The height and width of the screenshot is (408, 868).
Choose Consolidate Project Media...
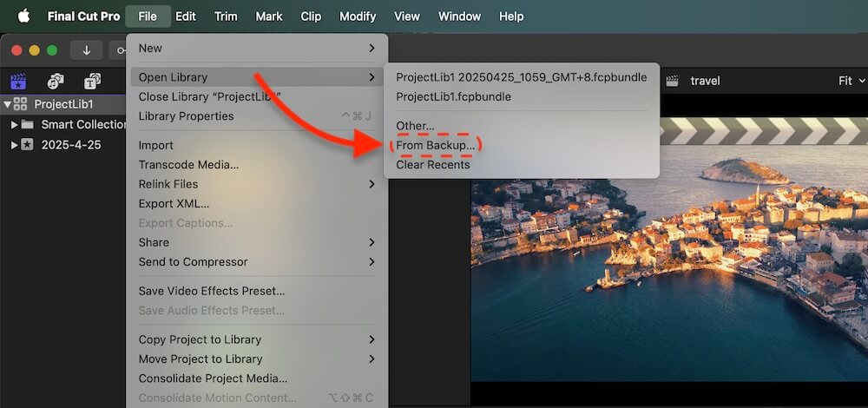(257, 378)
